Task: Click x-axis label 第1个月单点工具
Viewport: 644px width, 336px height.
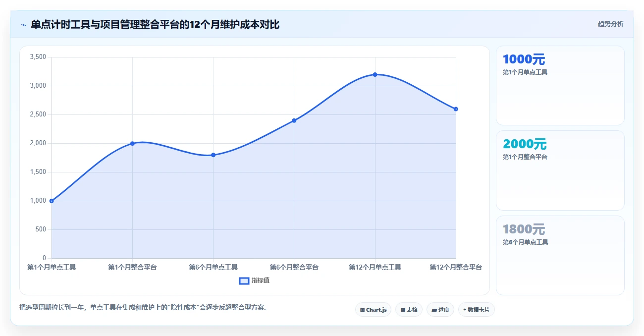Action: [52, 267]
